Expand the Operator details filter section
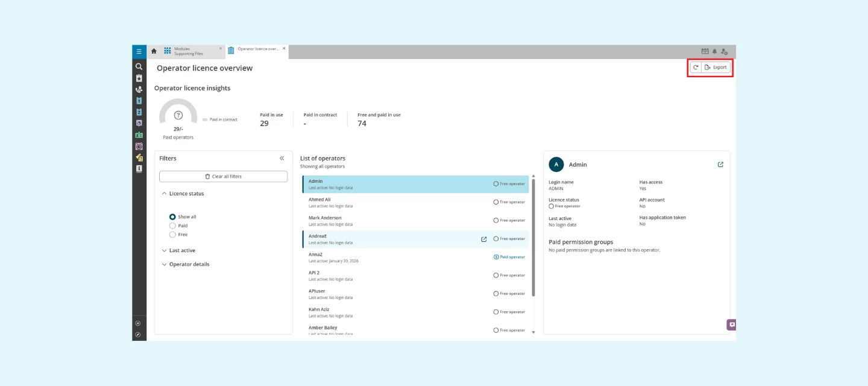The height and width of the screenshot is (386, 868). 186,264
